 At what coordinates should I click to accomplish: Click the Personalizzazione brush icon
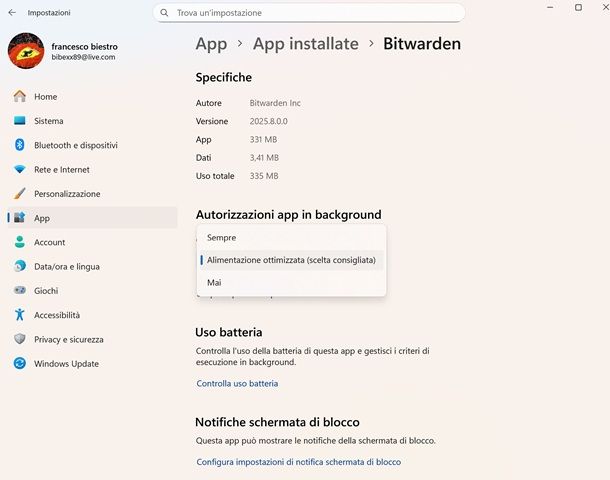tap(19, 194)
